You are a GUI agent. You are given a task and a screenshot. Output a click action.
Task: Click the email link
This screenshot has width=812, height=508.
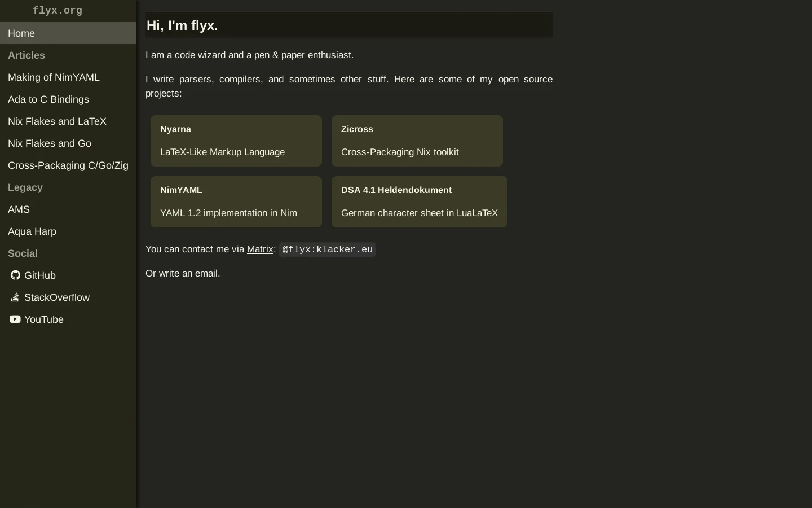click(206, 273)
